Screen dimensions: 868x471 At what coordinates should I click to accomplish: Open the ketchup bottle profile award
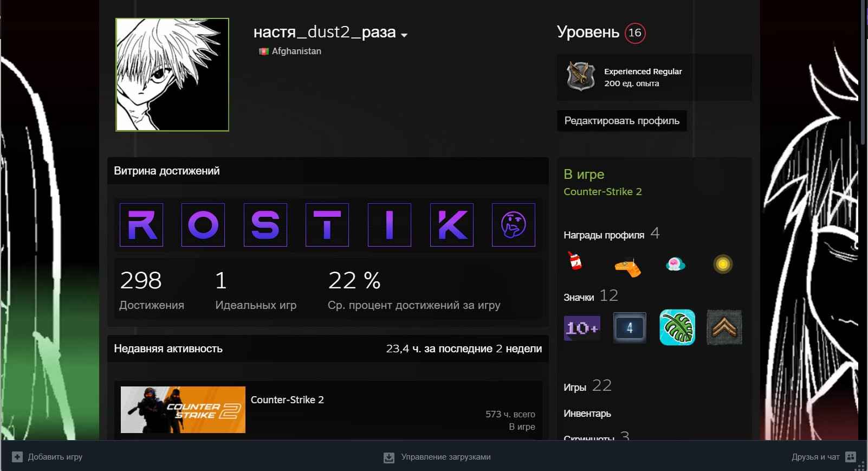tap(575, 261)
